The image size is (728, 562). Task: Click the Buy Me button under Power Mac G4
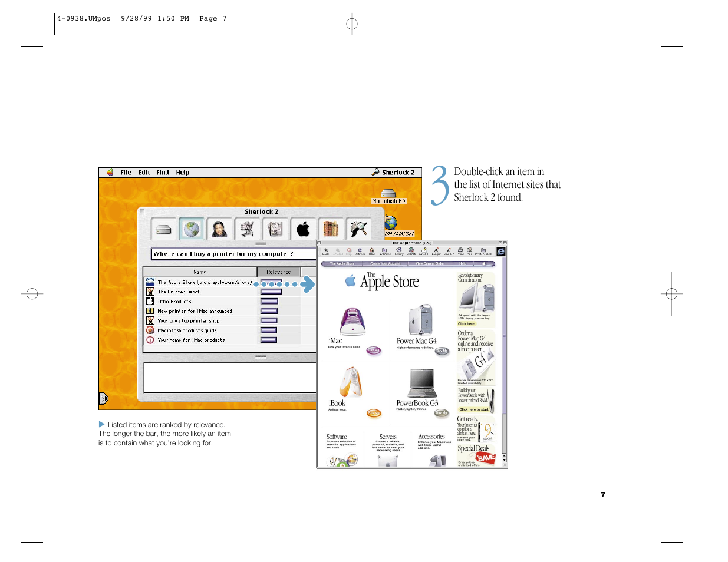coord(442,351)
